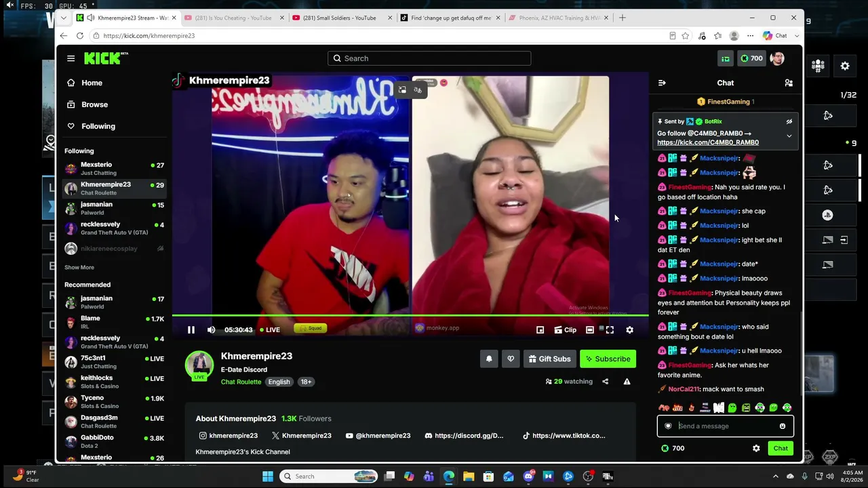Go back in browser
Image resolution: width=868 pixels, height=488 pixels.
[63, 35]
